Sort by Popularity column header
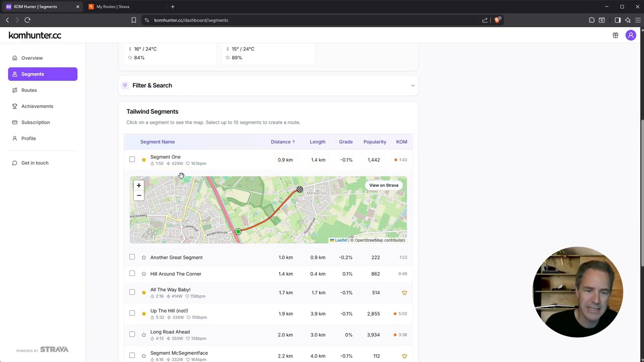Screen dimensions: 644x362 pyautogui.click(x=375, y=142)
